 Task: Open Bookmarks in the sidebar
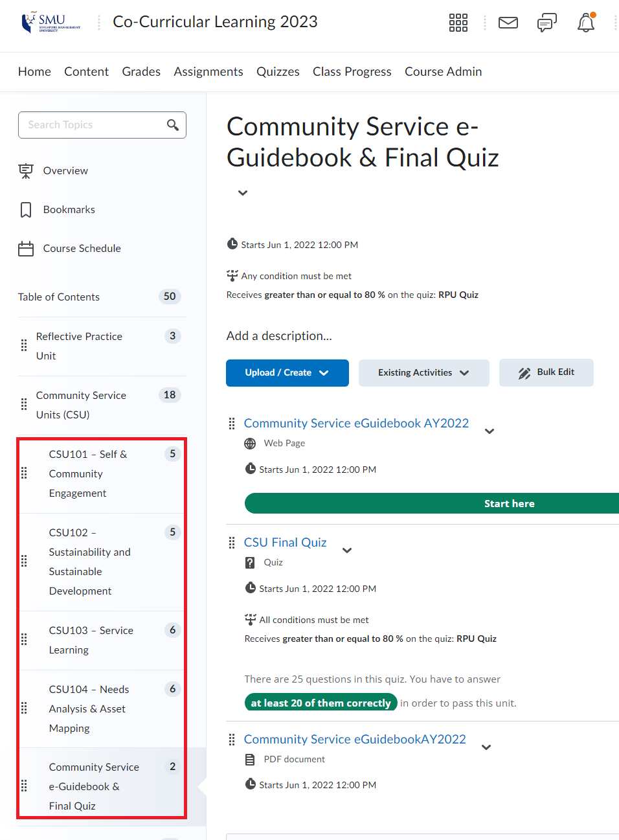(69, 210)
